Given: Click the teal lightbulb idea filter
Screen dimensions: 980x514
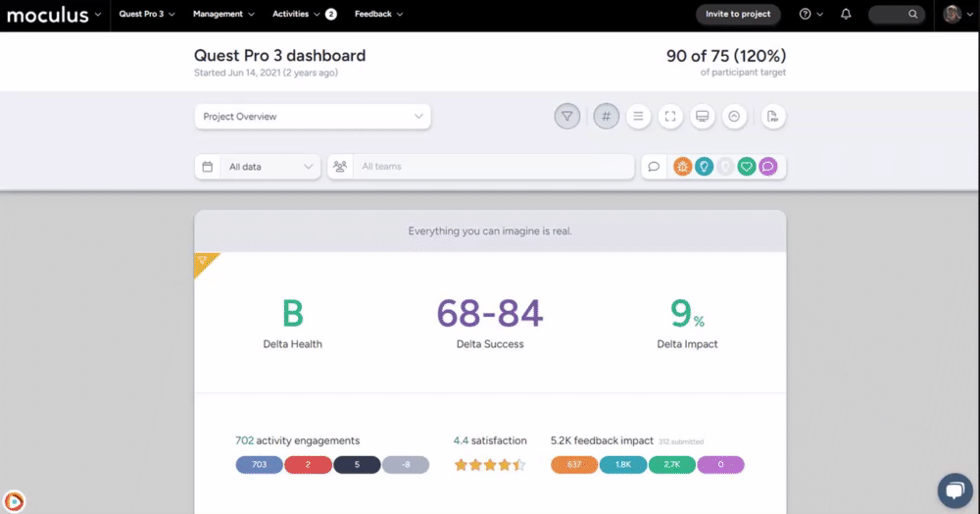Looking at the screenshot, I should (704, 167).
